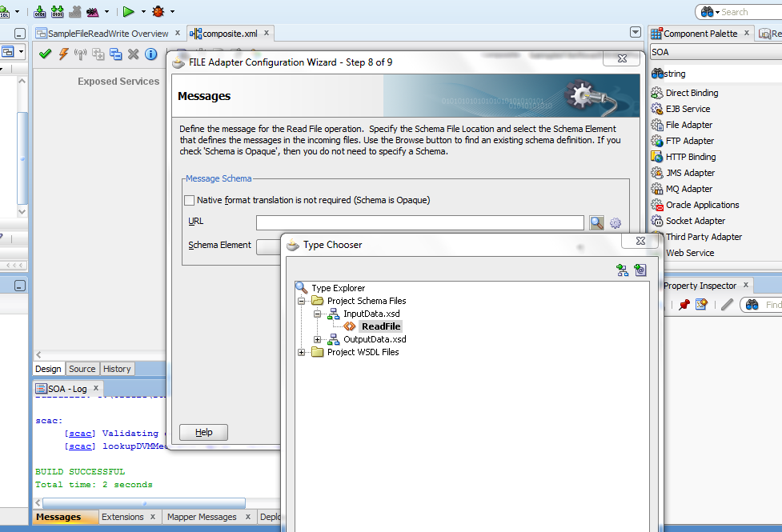Open the Extensions log tab
Image resolution: width=782 pixels, height=532 pixels.
click(122, 517)
